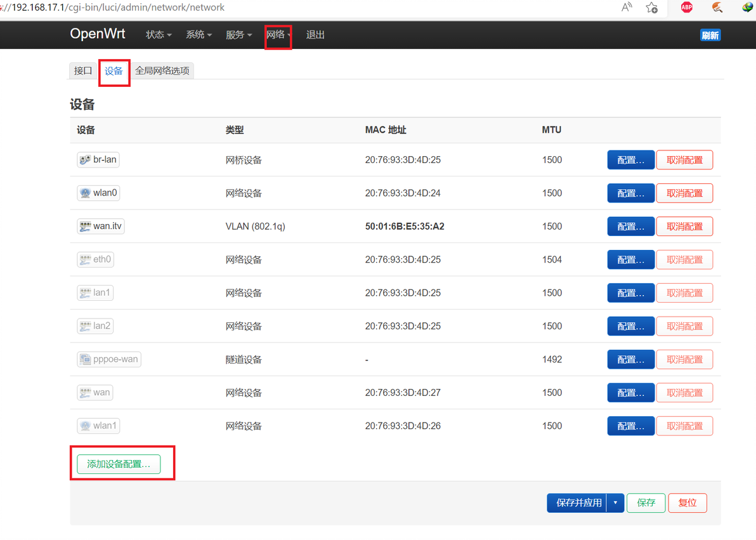The image size is (756, 540).
Task: Click MTU value 1492
Action: click(552, 360)
